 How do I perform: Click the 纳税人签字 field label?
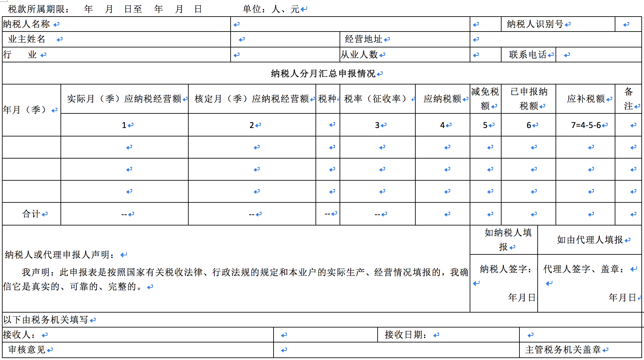tap(506, 269)
